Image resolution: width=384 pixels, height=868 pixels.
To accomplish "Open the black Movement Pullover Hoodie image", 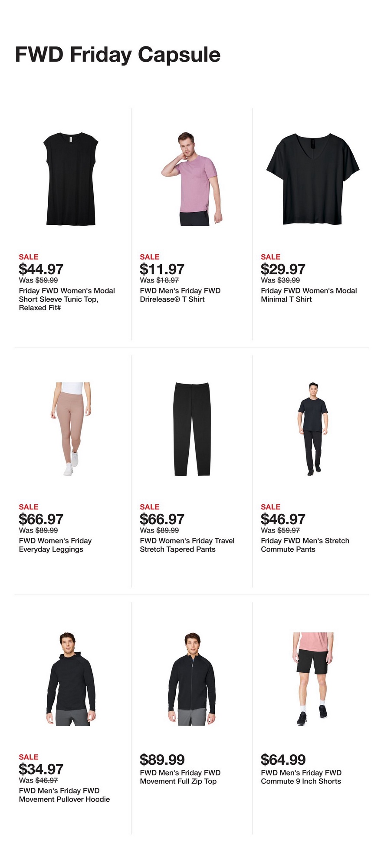I will (x=71, y=679).
